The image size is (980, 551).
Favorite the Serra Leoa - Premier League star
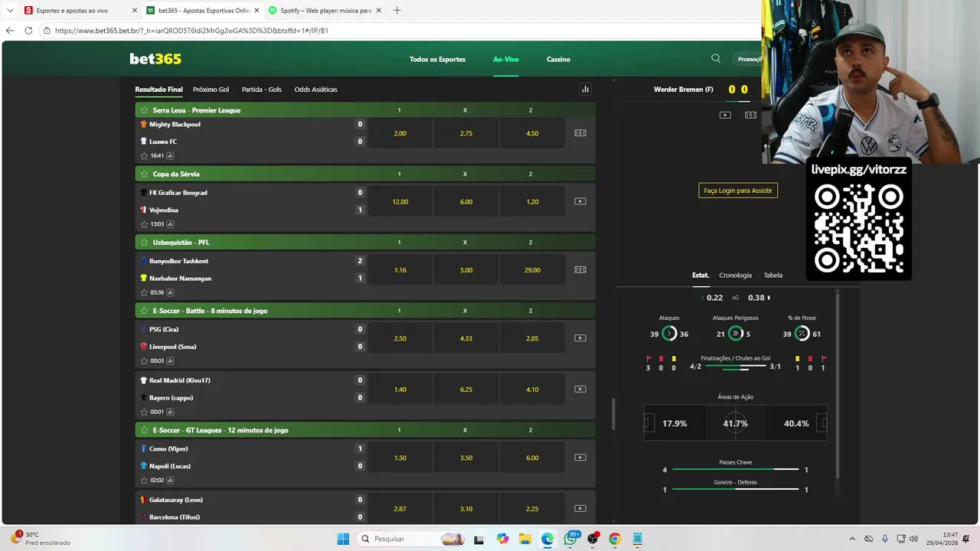[144, 110]
